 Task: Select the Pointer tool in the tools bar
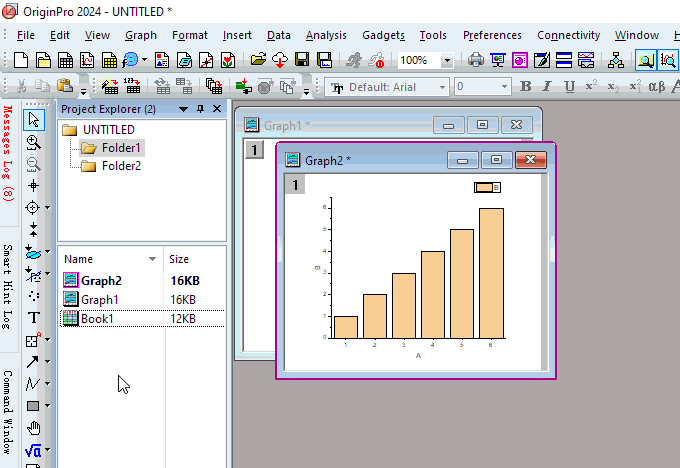pyautogui.click(x=34, y=120)
